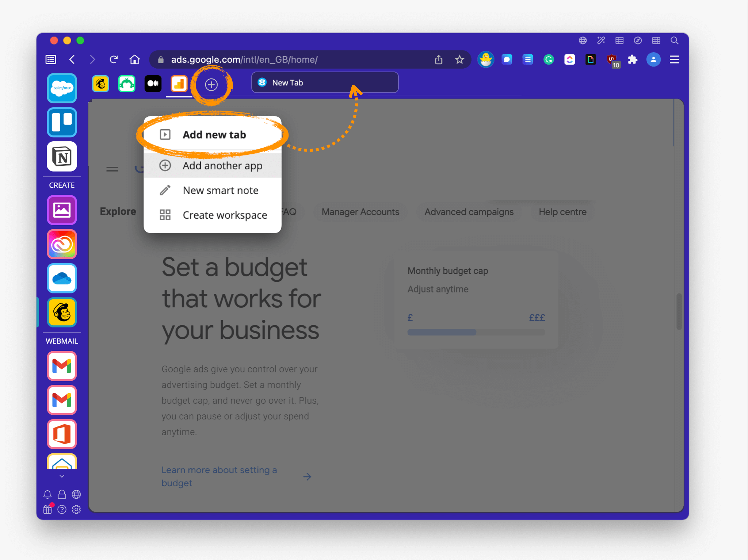748x560 pixels.
Task: Click the share icon in address bar
Action: pyautogui.click(x=439, y=60)
